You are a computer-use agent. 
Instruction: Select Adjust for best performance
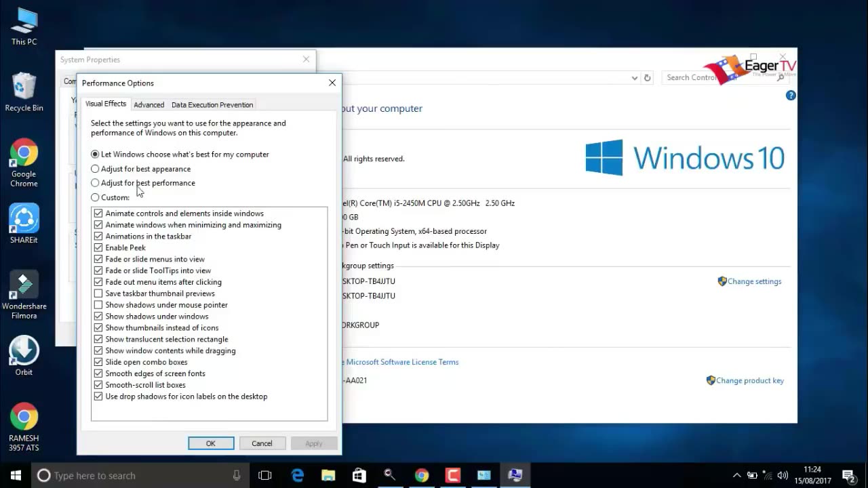click(142, 183)
